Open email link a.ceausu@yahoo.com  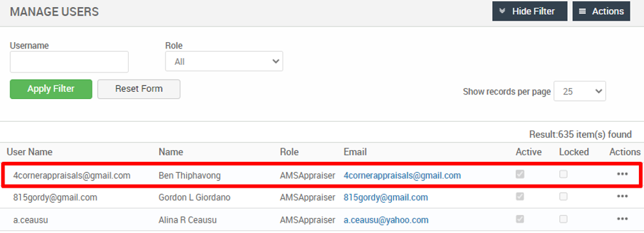386,220
